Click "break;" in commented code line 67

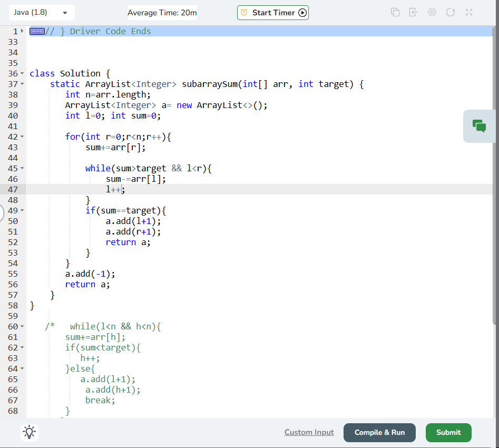click(100, 400)
